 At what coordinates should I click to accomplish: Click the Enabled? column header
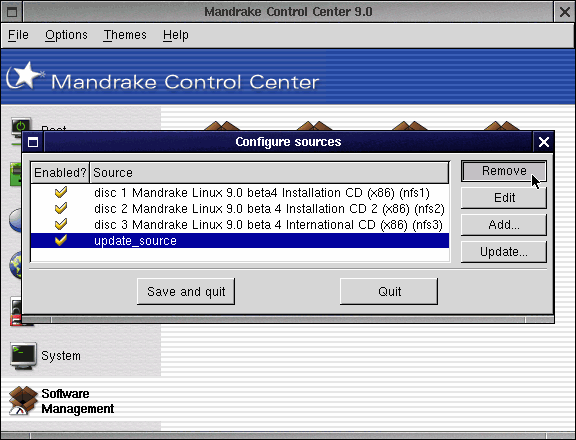(60, 173)
